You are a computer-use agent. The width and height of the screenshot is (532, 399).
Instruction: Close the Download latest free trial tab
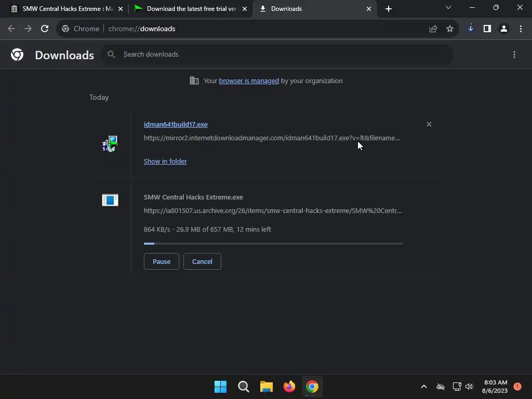coord(245,9)
